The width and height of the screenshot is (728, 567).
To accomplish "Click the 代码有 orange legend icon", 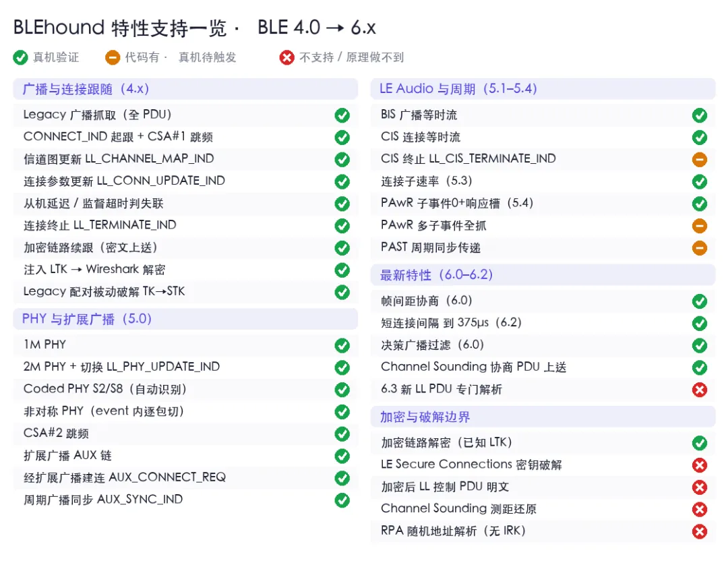I will [x=113, y=57].
